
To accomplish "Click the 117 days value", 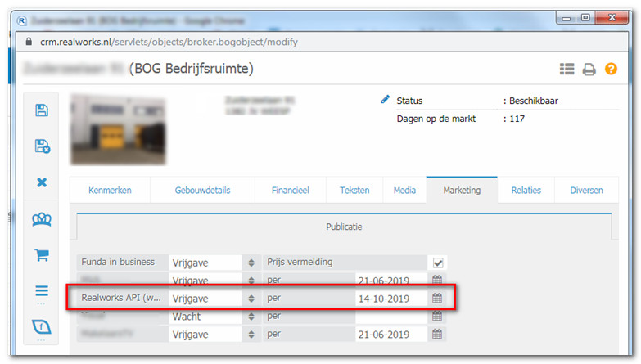I will click(x=517, y=119).
